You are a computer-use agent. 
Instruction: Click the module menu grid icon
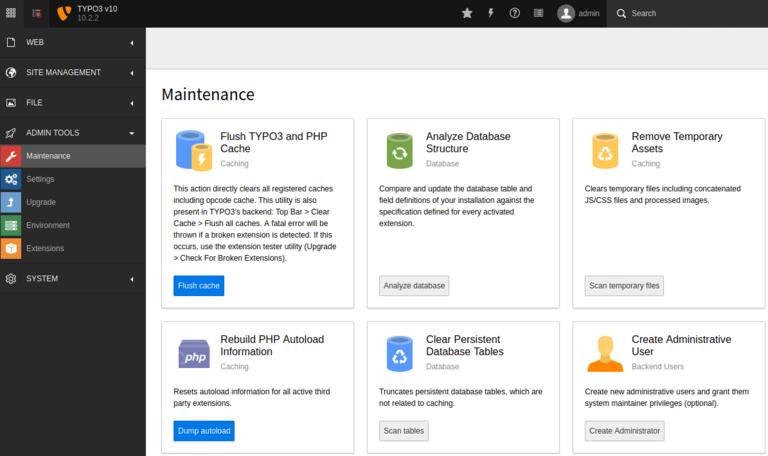(11, 13)
